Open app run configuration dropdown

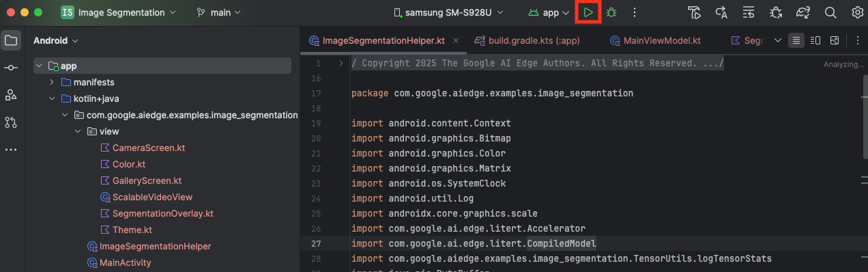549,12
